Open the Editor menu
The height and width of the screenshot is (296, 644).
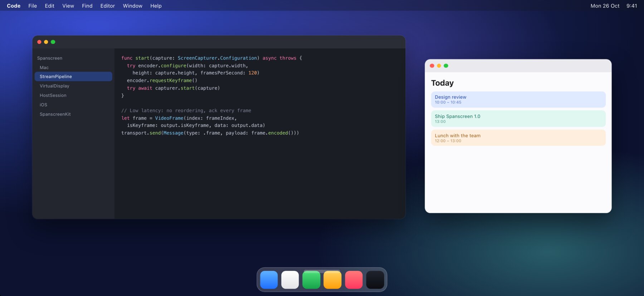(107, 6)
